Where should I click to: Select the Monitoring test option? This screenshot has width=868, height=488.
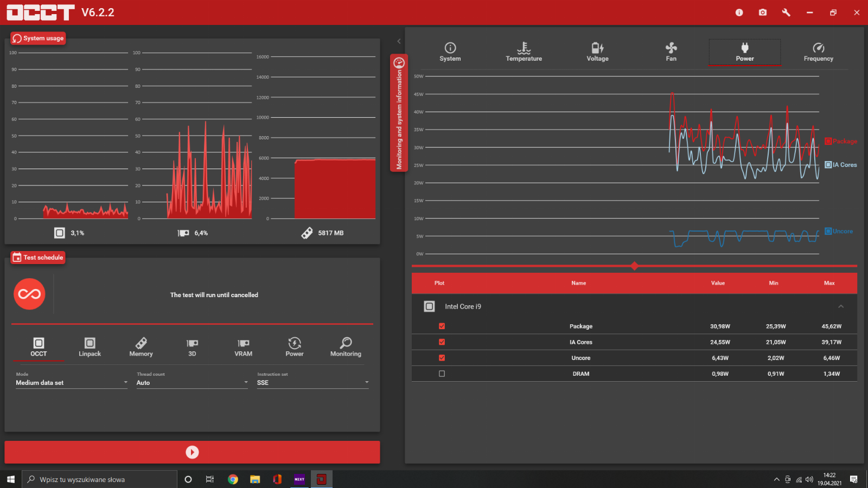point(346,347)
